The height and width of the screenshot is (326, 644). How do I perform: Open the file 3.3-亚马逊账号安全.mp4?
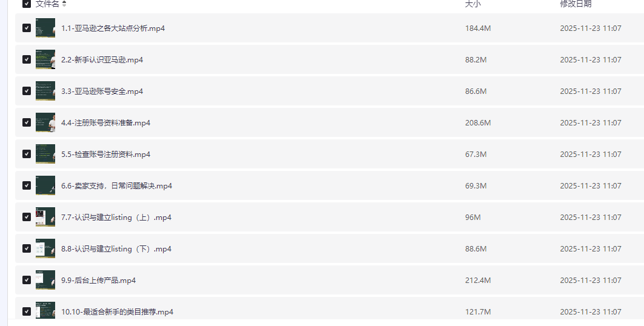[x=102, y=91]
